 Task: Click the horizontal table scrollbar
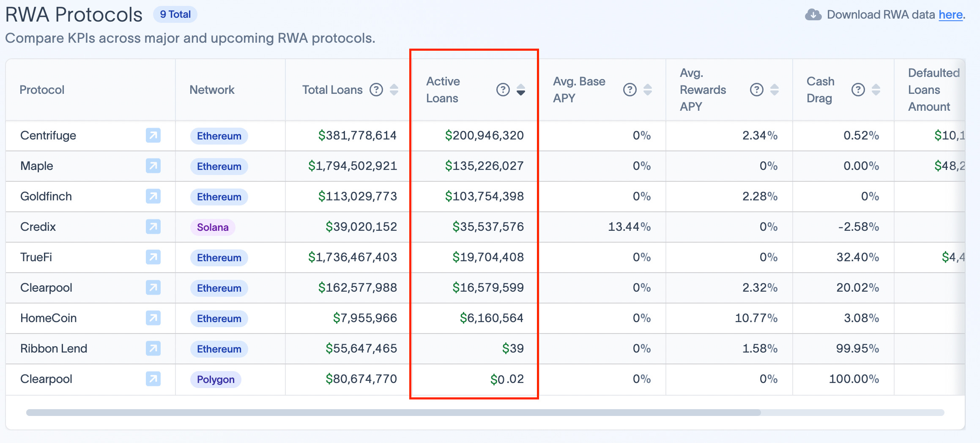393,413
